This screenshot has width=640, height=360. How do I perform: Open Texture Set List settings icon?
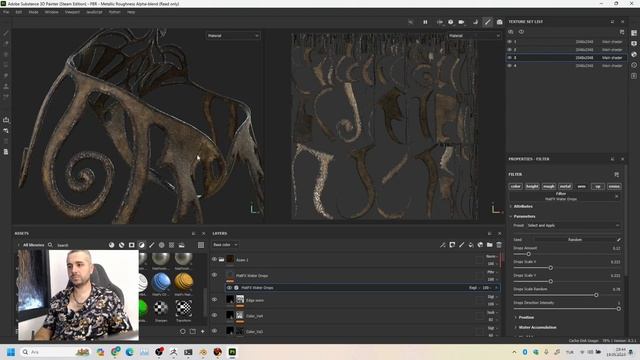622,32
